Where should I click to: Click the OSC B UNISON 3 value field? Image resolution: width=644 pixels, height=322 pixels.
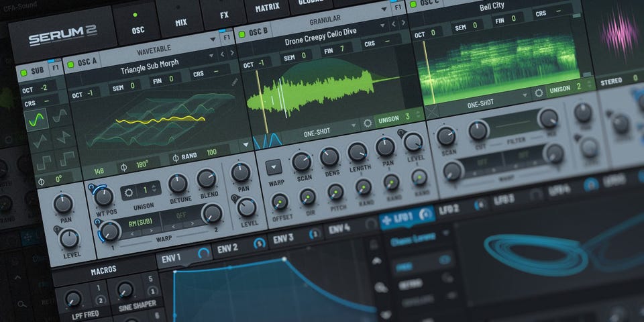(398, 117)
